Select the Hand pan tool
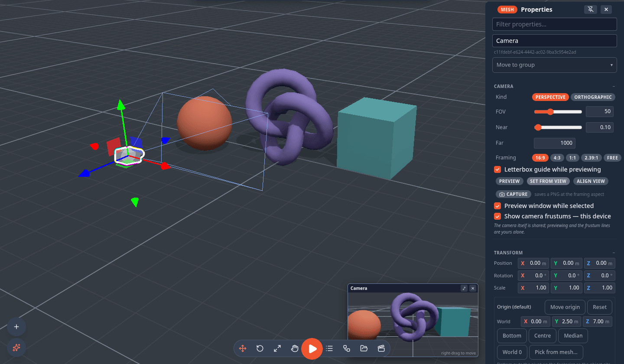Image resolution: width=624 pixels, height=364 pixels. [x=295, y=348]
